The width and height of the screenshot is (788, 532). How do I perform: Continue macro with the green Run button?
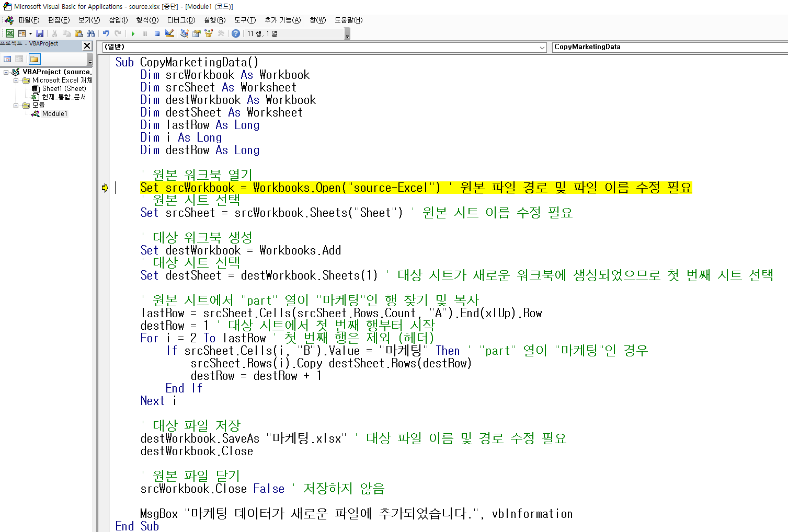[133, 33]
